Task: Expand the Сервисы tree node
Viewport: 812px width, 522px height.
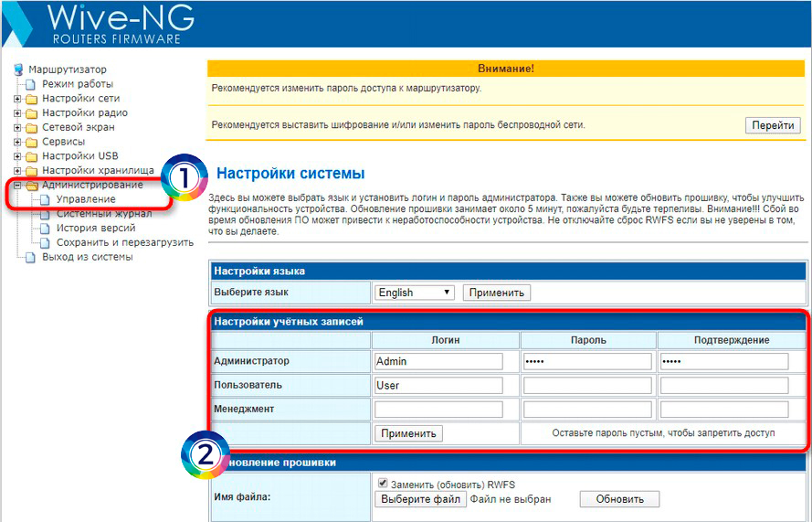Action: coord(17,142)
